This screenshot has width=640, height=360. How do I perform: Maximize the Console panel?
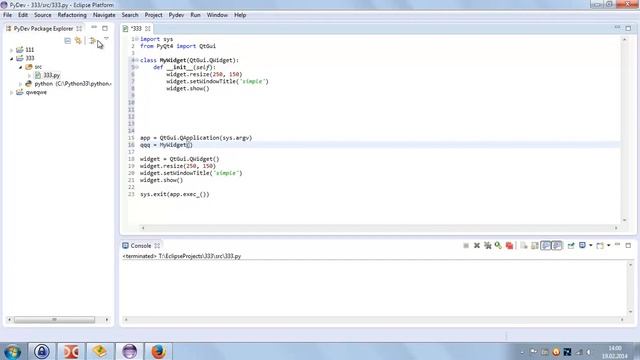(x=628, y=245)
